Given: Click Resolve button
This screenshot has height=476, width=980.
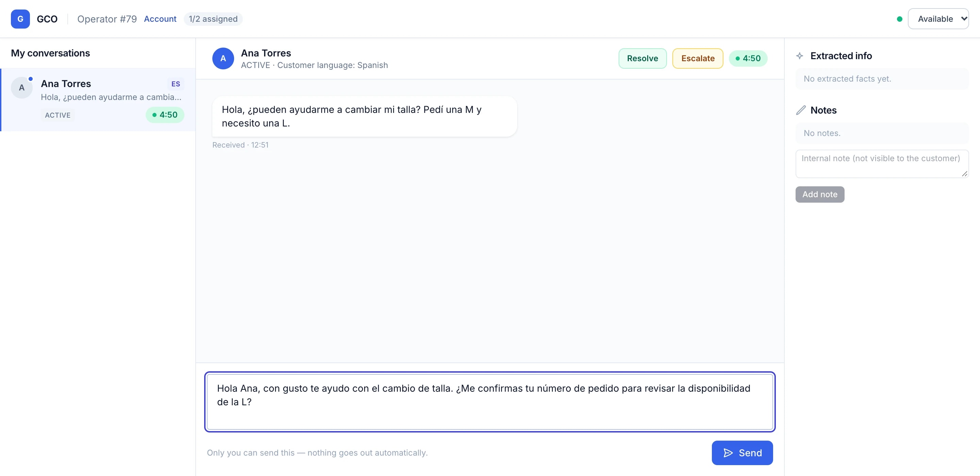Looking at the screenshot, I should [642, 58].
